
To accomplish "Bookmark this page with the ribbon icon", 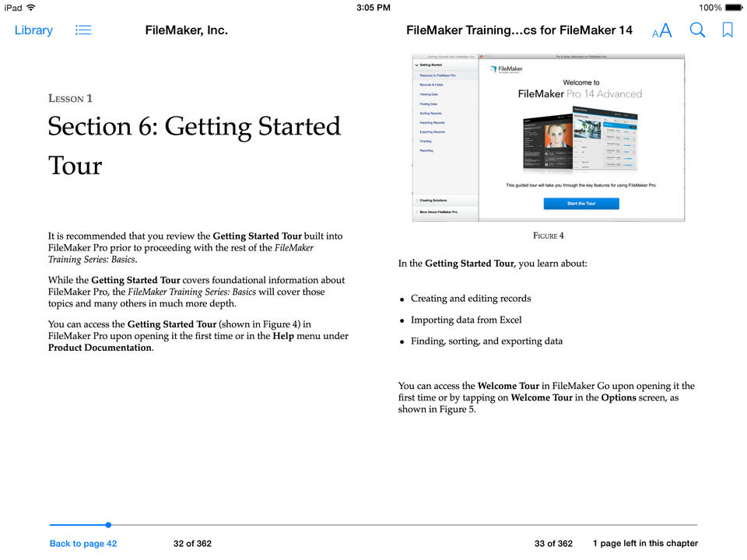I will [728, 30].
